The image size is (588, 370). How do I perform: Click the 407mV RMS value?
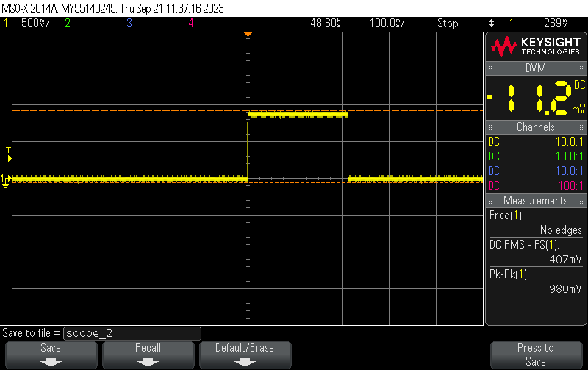pyautogui.click(x=565, y=260)
